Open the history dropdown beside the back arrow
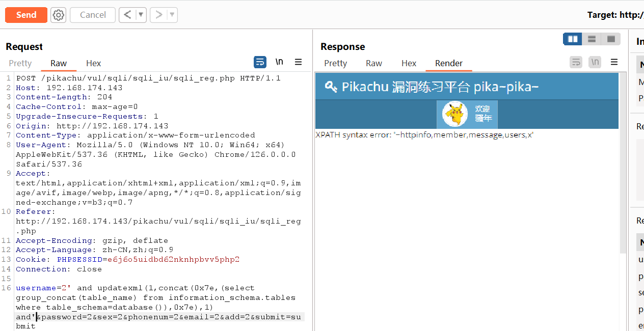Screen dimensions: 644x331 [x=141, y=15]
